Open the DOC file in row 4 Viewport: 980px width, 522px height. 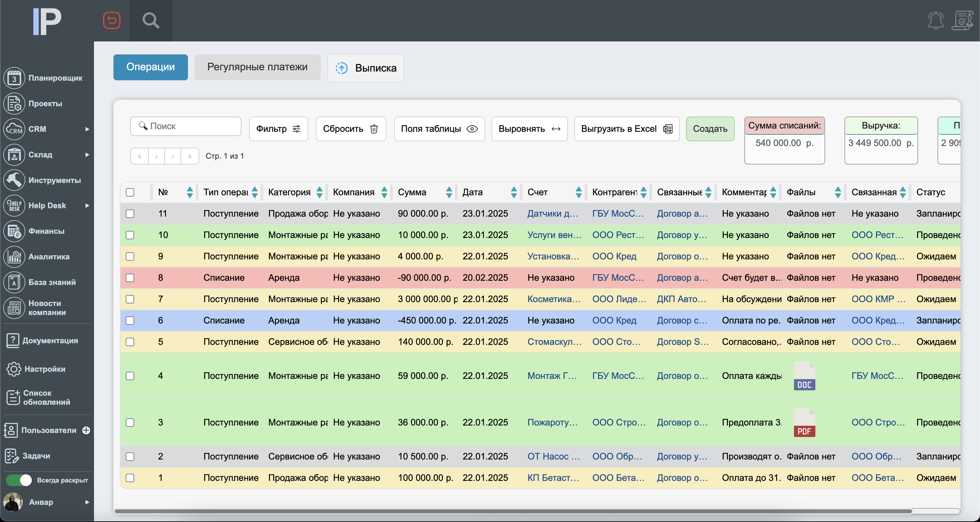(x=804, y=376)
